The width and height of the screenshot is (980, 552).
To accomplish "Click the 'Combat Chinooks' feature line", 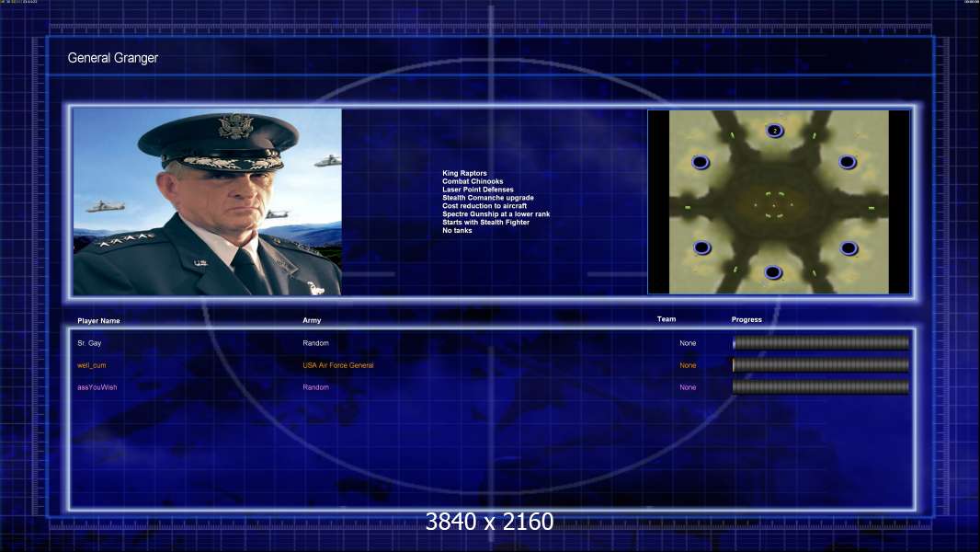I will tap(473, 181).
